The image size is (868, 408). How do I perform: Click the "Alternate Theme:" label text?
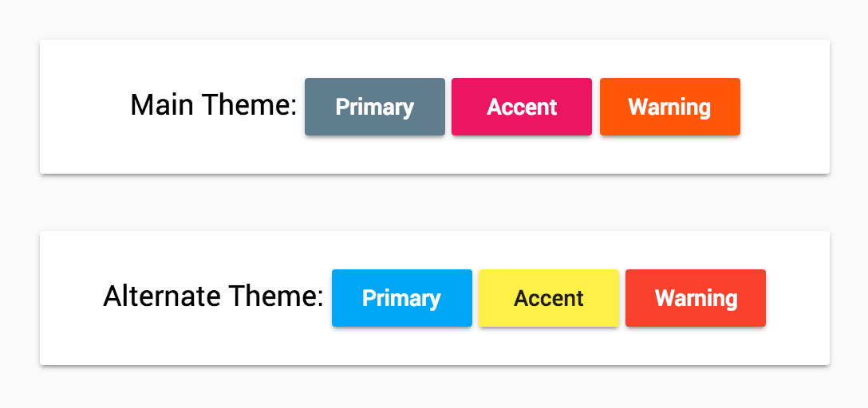(x=213, y=296)
